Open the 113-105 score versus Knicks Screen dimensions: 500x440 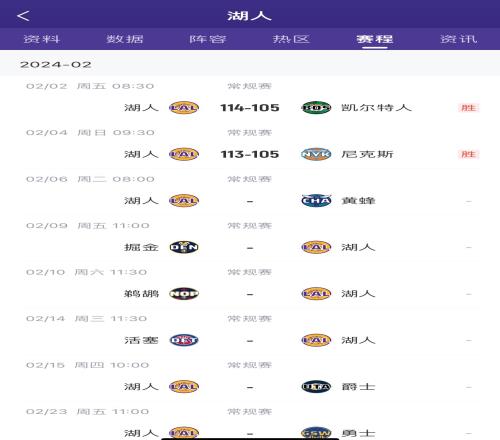click(x=250, y=154)
